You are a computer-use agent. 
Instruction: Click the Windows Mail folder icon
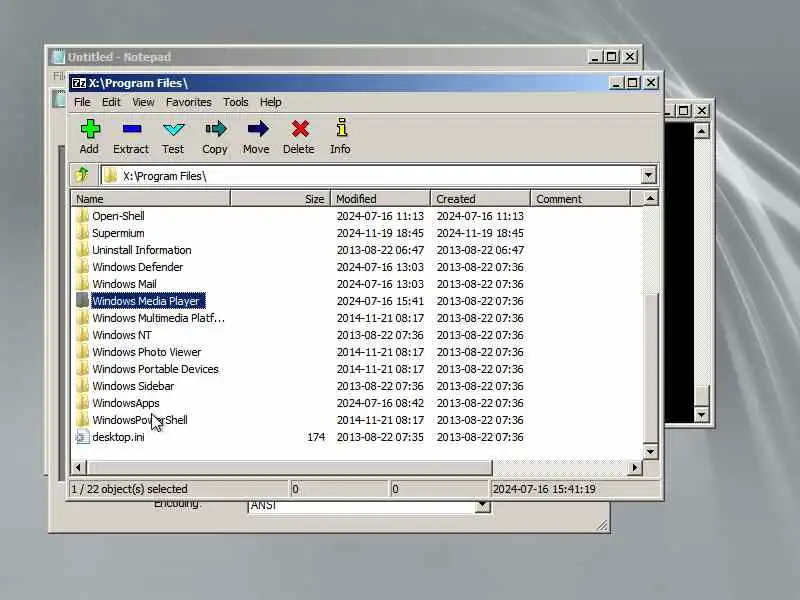82,284
